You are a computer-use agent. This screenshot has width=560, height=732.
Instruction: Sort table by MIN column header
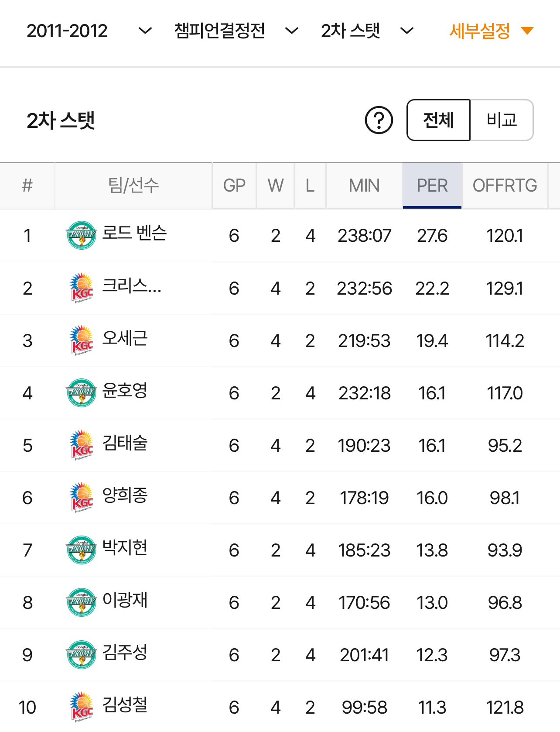click(364, 186)
